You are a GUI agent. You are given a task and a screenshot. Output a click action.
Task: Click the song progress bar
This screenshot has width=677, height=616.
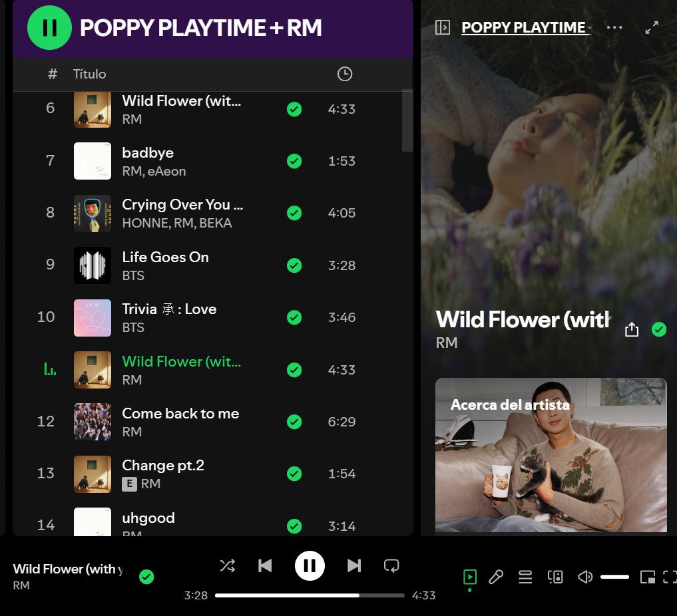click(310, 595)
